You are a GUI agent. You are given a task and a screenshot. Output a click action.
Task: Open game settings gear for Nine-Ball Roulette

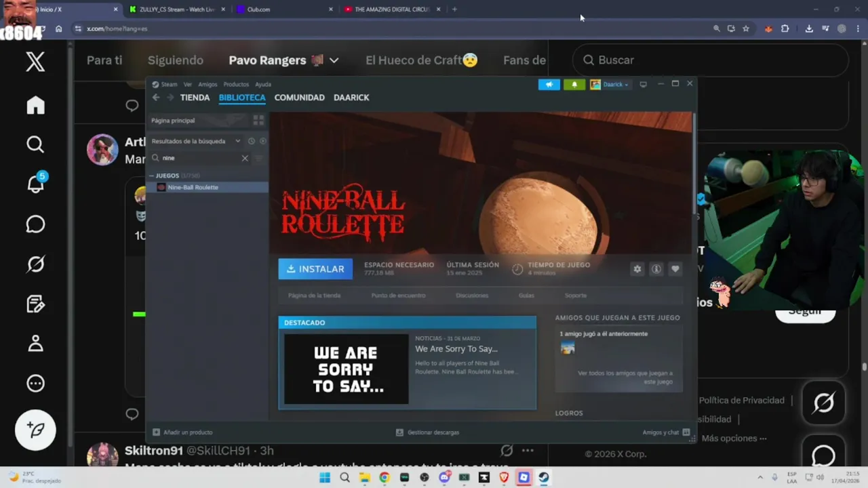[x=637, y=269]
